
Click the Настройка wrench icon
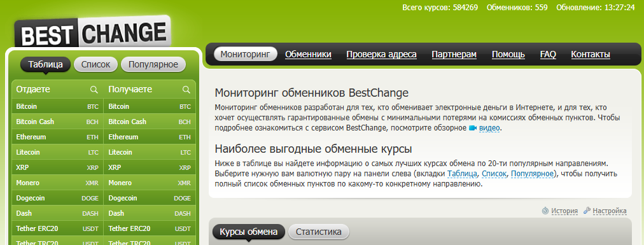tap(587, 211)
